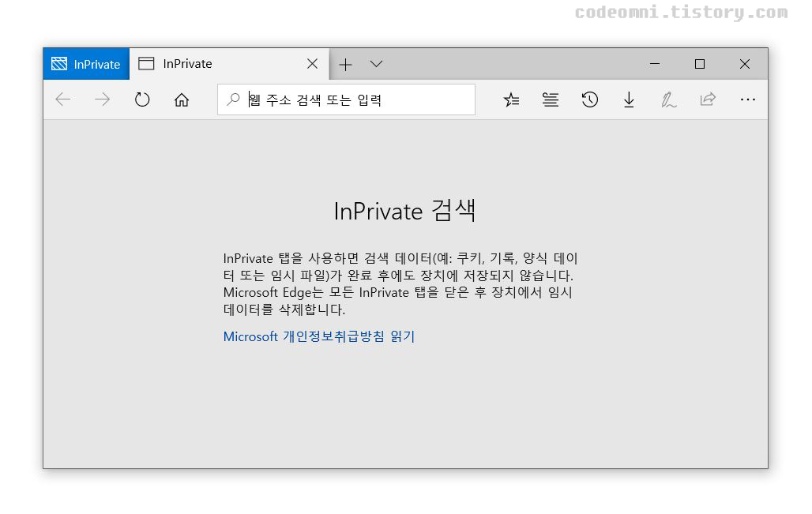The image size is (812, 514).
Task: Focus the web address search field
Action: pyautogui.click(x=347, y=99)
